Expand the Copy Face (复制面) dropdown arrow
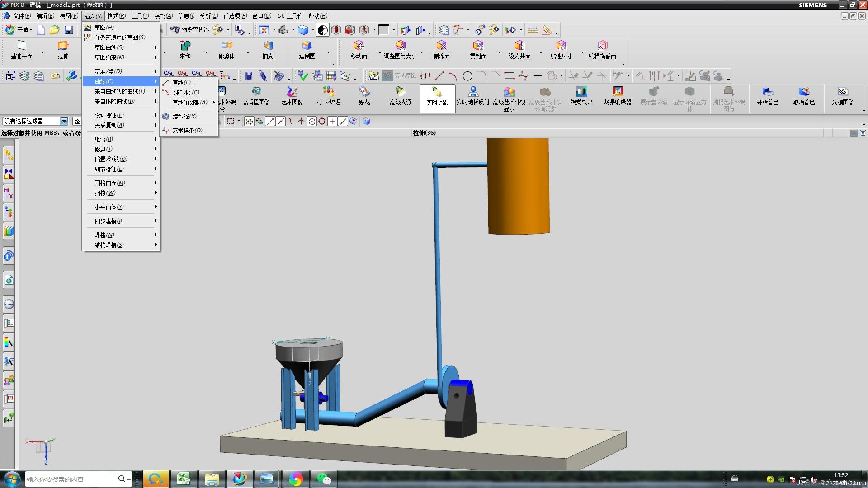868x488 pixels. click(499, 53)
